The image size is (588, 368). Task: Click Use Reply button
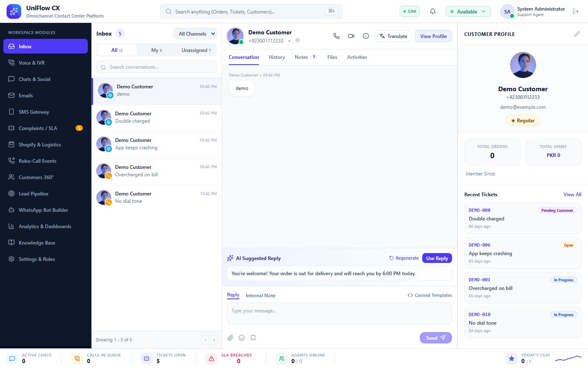pyautogui.click(x=437, y=258)
